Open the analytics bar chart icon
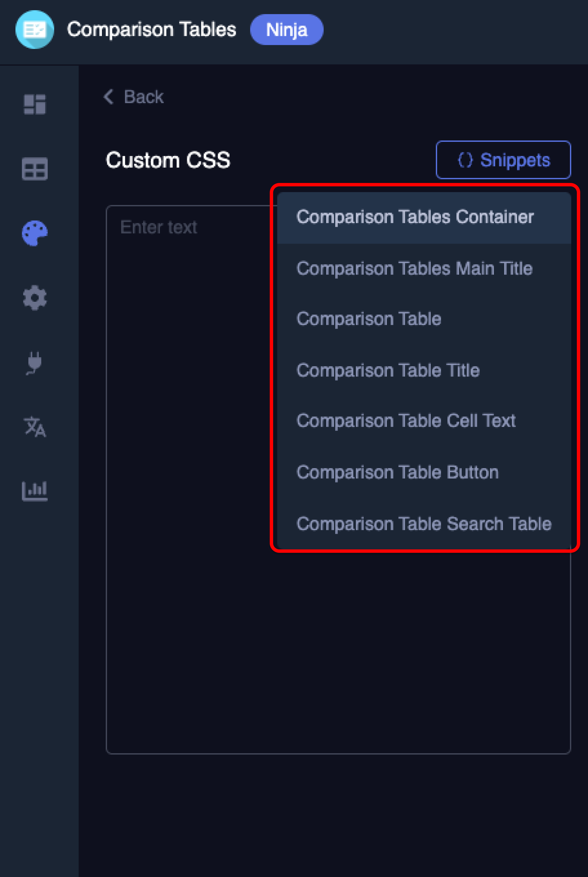This screenshot has height=877, width=588. (x=35, y=491)
